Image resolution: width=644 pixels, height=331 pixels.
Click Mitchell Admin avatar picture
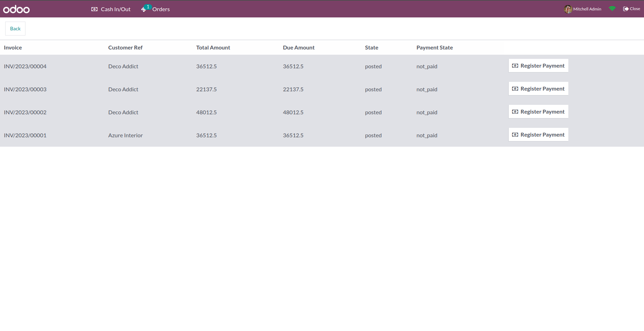tap(568, 9)
